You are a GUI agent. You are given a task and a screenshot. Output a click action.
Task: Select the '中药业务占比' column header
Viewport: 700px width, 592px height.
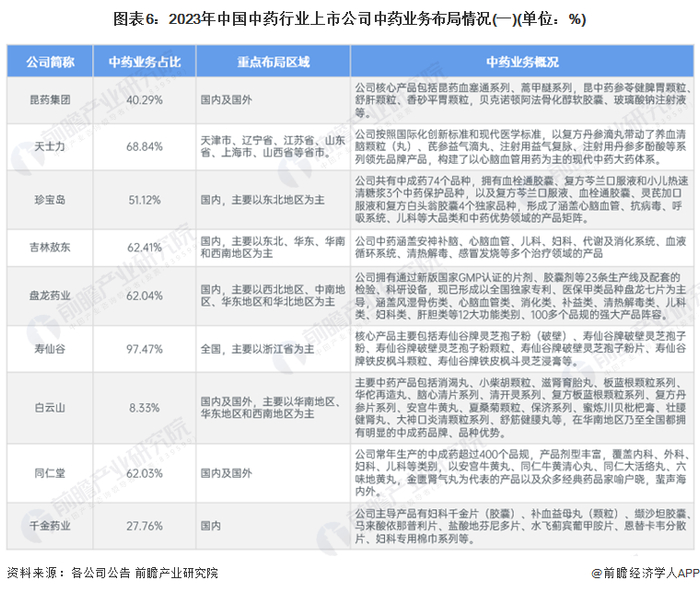point(144,62)
